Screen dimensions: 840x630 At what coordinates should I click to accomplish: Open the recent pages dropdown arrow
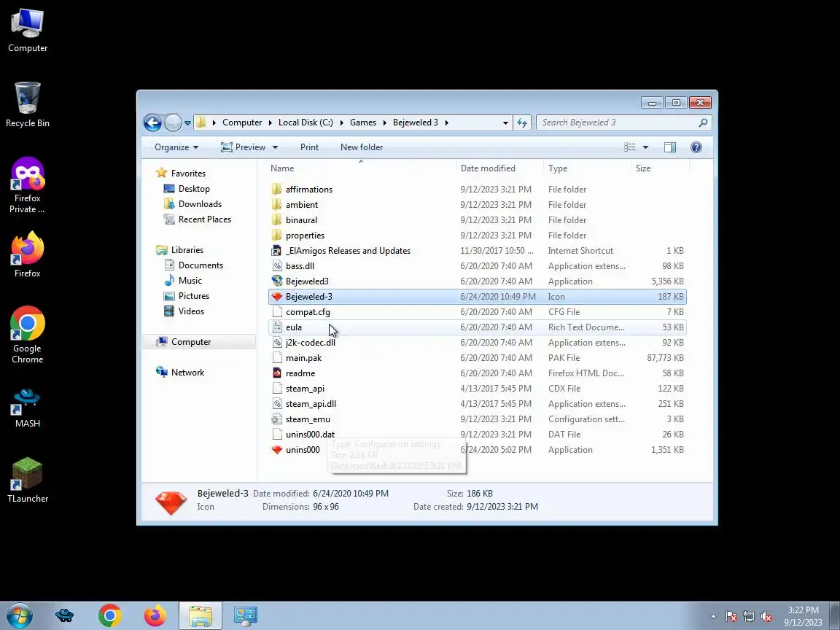[187, 122]
